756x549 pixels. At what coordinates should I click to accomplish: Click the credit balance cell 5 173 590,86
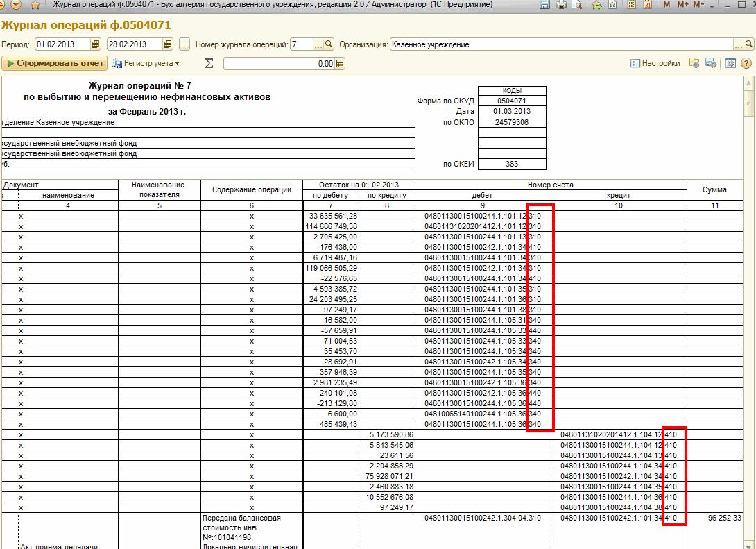[x=387, y=434]
